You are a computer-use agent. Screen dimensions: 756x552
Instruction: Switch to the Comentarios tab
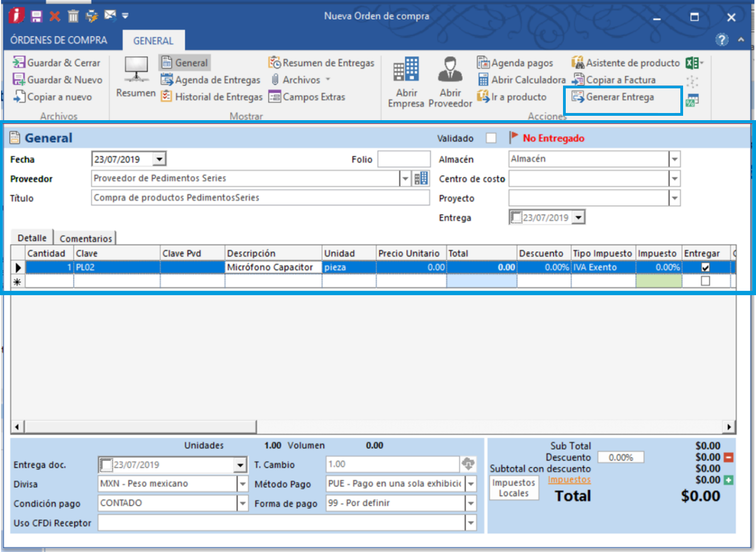pyautogui.click(x=86, y=239)
